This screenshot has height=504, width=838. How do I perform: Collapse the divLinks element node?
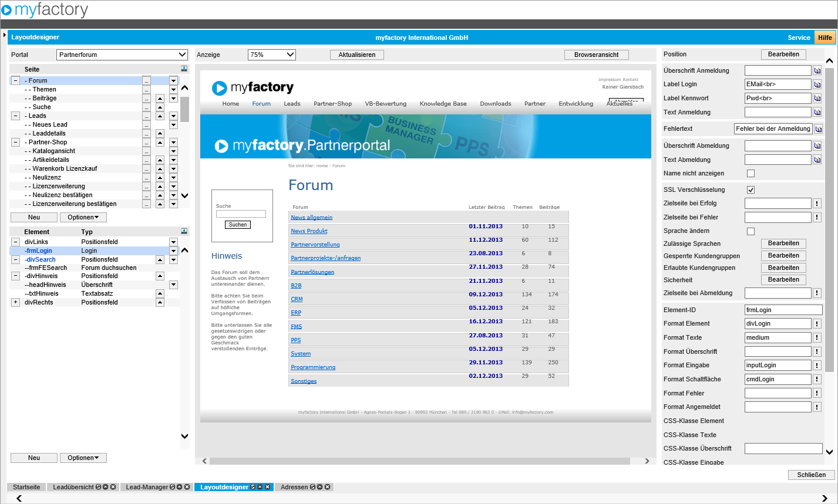click(15, 242)
